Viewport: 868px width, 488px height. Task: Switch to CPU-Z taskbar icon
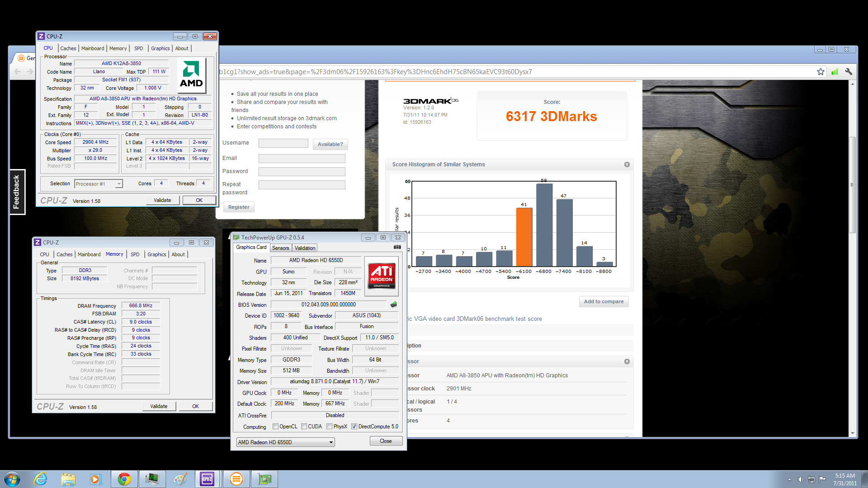[207, 479]
